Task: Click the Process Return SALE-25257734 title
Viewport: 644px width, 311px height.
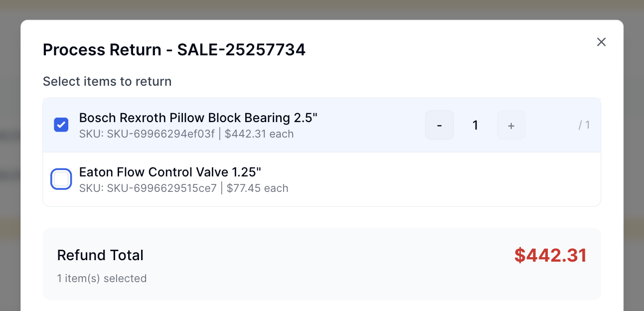Action: point(174,50)
